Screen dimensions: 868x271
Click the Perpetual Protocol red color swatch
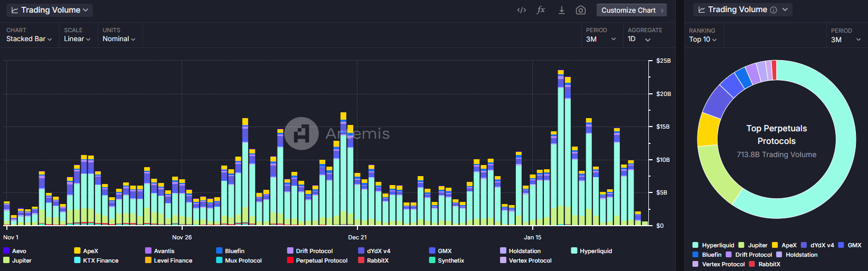290,260
